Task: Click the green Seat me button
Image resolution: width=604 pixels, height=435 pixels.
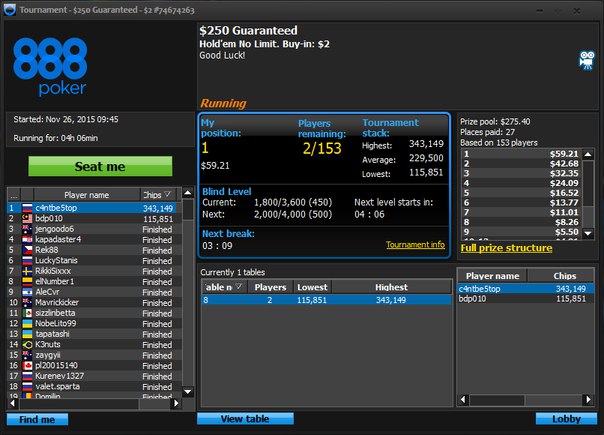Action: pos(100,166)
